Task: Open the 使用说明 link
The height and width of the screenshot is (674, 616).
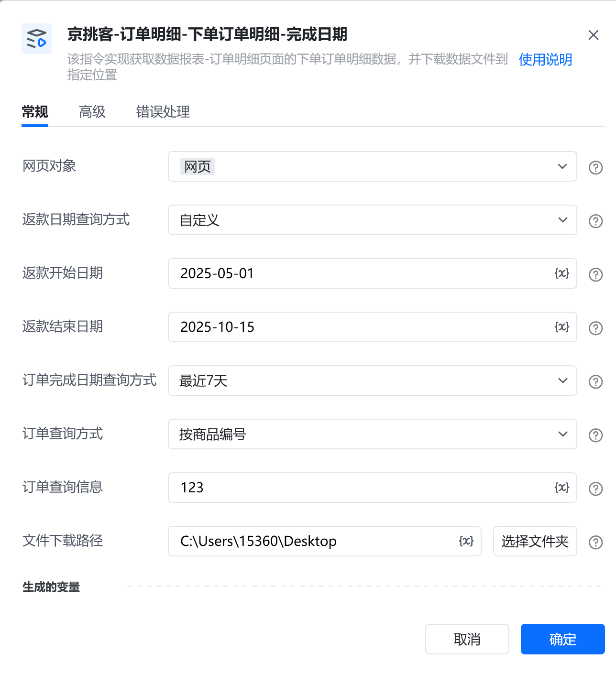Action: [546, 59]
